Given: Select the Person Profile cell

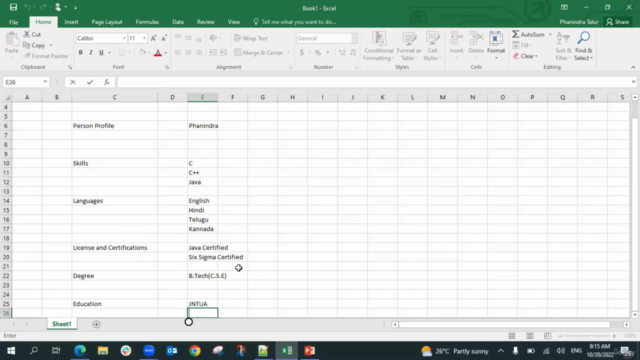Looking at the screenshot, I should coord(115,126).
